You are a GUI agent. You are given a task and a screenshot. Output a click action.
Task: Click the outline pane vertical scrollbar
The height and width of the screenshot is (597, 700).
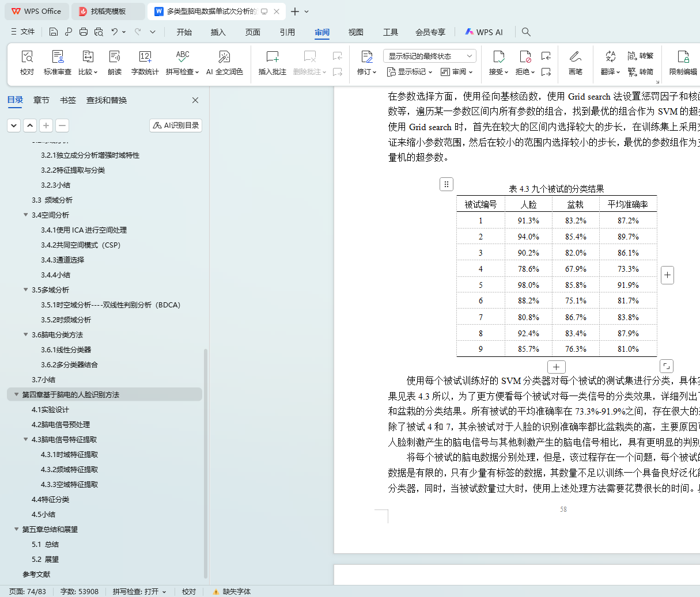click(206, 463)
